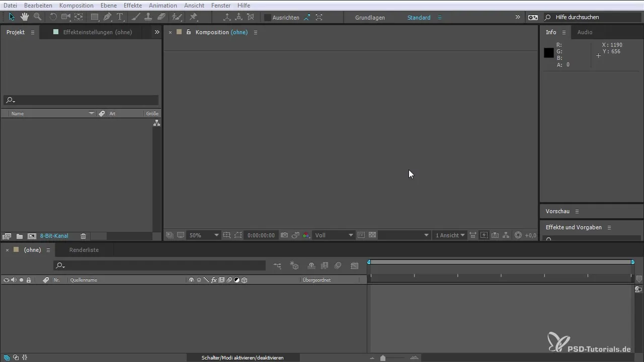Click the composition mini-flowchart icon in timeline
This screenshot has height=362, width=644.
(x=277, y=265)
